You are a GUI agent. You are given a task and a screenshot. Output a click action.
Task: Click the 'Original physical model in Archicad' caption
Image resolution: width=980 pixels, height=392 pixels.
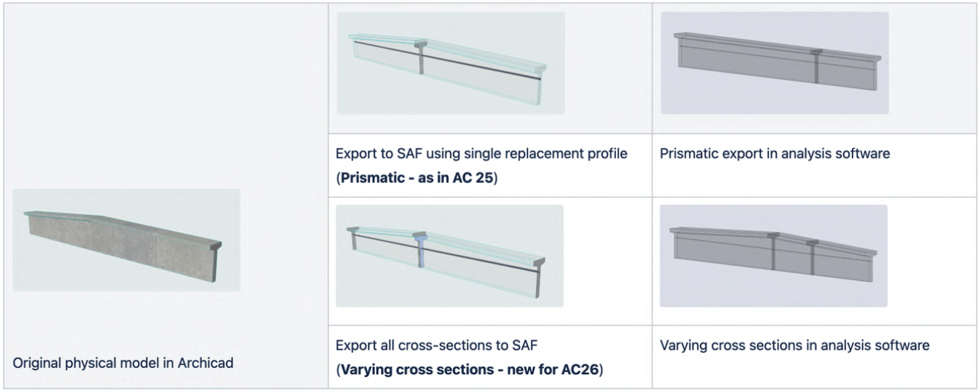122,363
